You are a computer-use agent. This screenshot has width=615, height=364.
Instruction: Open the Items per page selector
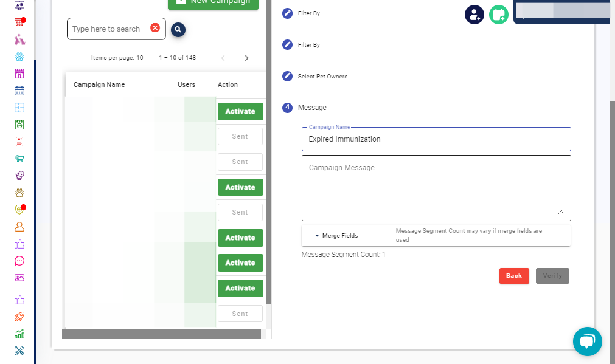(139, 58)
